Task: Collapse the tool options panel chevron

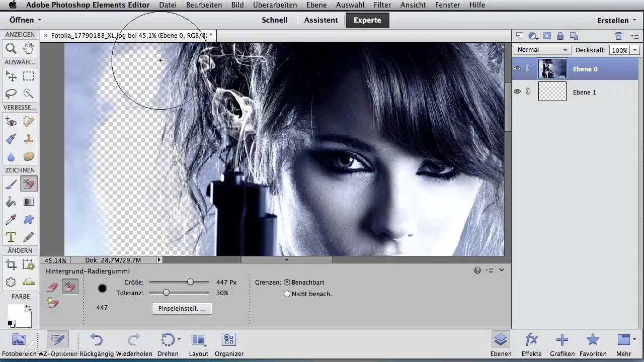Action: click(x=501, y=270)
